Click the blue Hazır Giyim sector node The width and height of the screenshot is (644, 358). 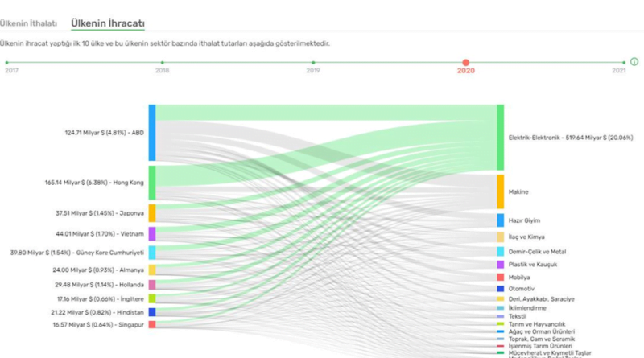click(x=500, y=220)
